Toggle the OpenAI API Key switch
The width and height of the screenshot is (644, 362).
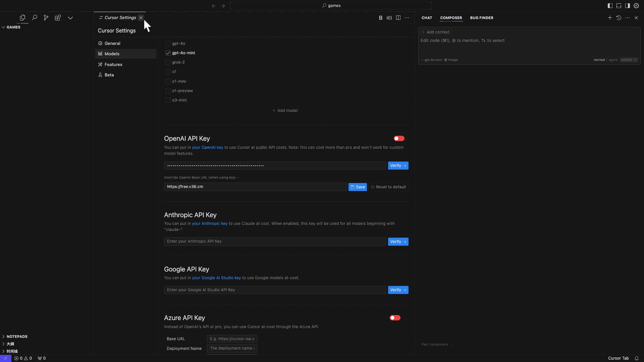point(399,138)
